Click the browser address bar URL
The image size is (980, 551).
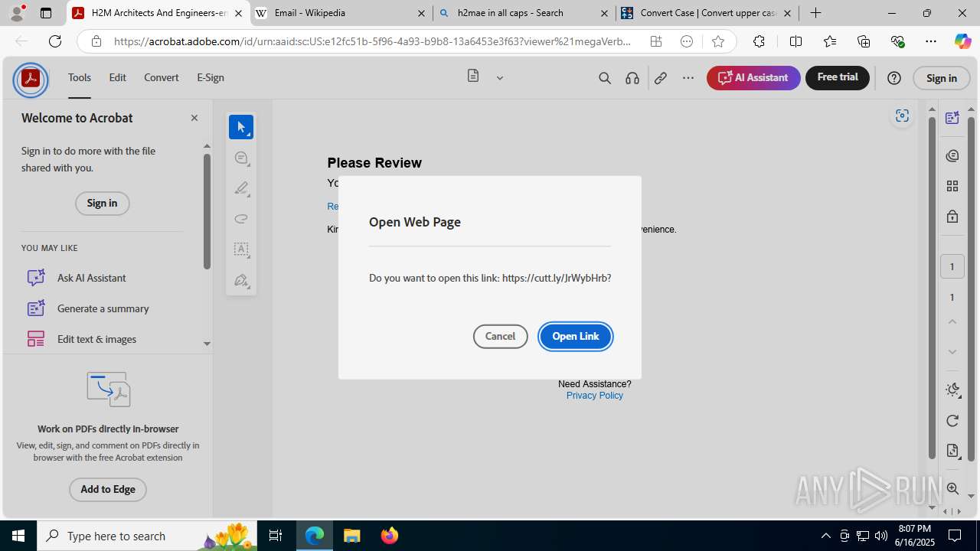click(x=373, y=42)
